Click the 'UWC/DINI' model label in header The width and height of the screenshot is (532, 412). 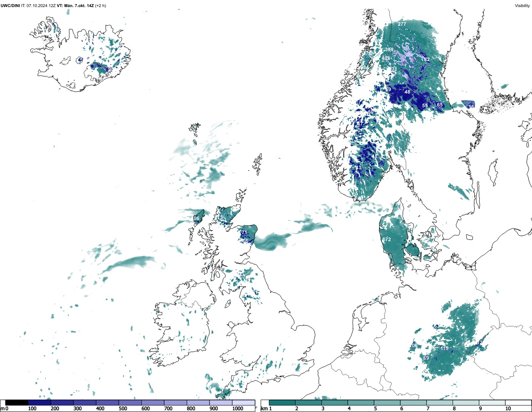[x=10, y=6]
